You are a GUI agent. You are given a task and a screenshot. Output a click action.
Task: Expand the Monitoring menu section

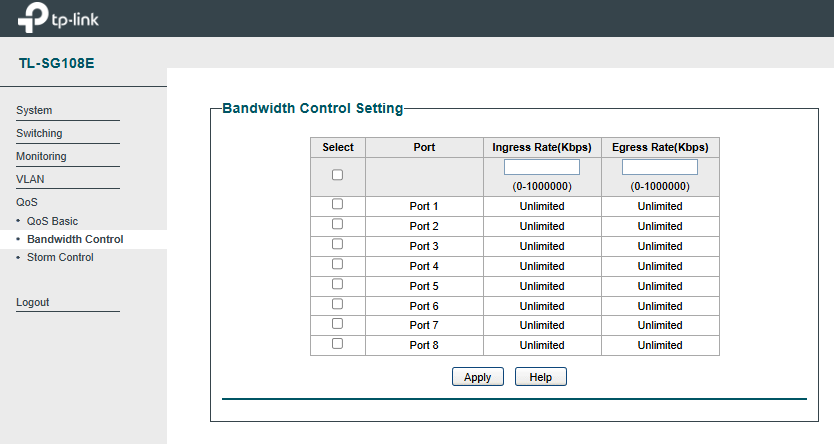pyautogui.click(x=41, y=156)
